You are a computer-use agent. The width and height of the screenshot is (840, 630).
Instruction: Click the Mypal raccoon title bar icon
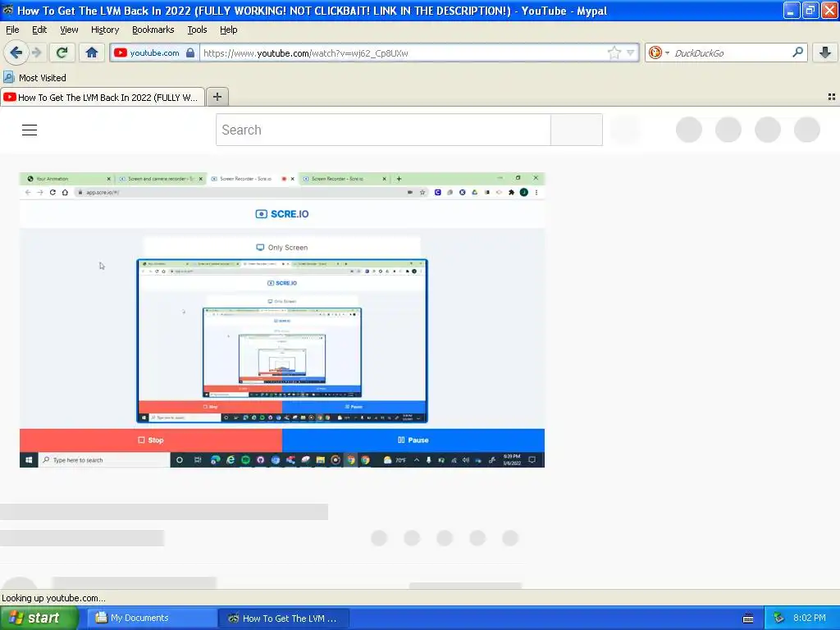coord(7,10)
